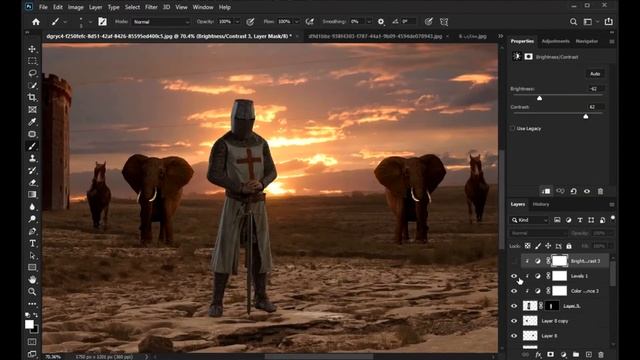Create new fill or adjustment layer icon
The height and width of the screenshot is (360, 640).
point(563,355)
